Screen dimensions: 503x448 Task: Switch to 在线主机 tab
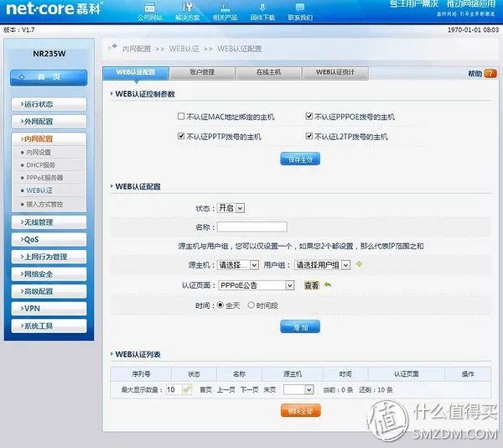point(268,72)
